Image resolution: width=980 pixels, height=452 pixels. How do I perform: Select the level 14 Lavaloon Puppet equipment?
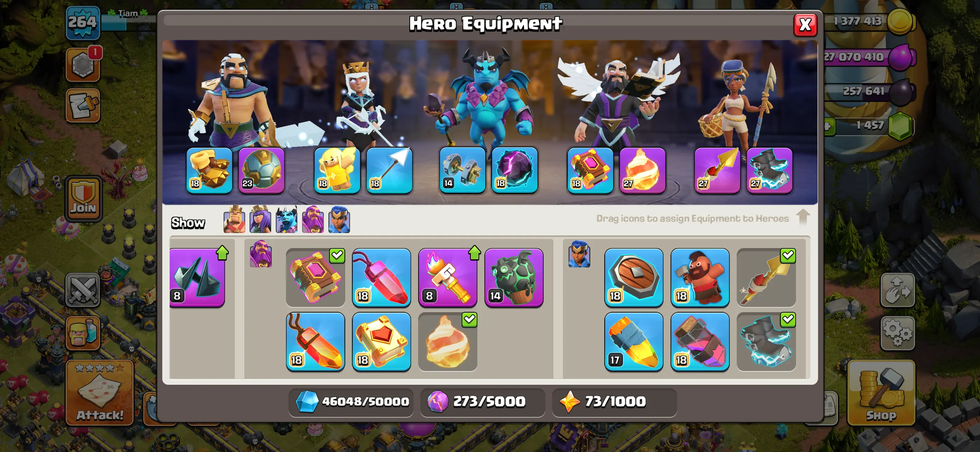tap(513, 278)
